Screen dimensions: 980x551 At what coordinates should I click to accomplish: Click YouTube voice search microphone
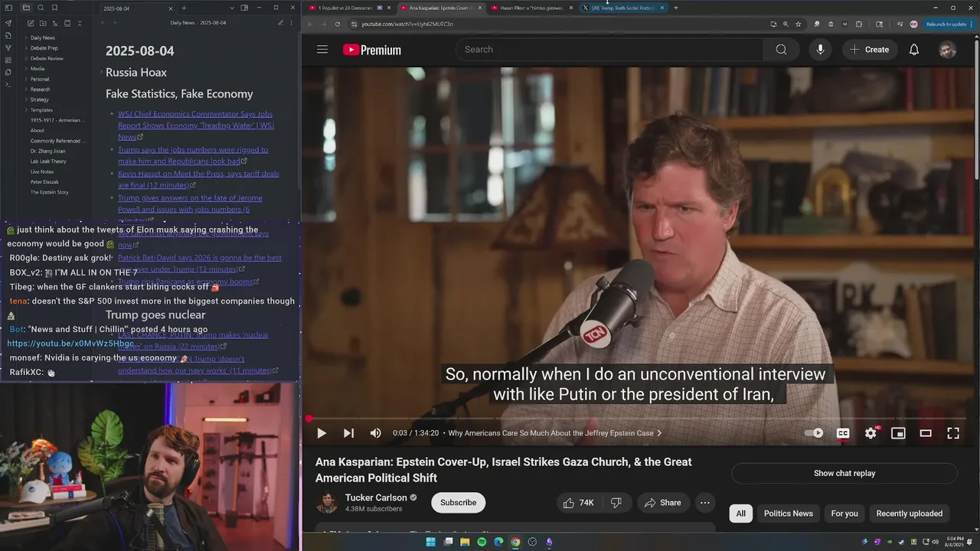820,50
